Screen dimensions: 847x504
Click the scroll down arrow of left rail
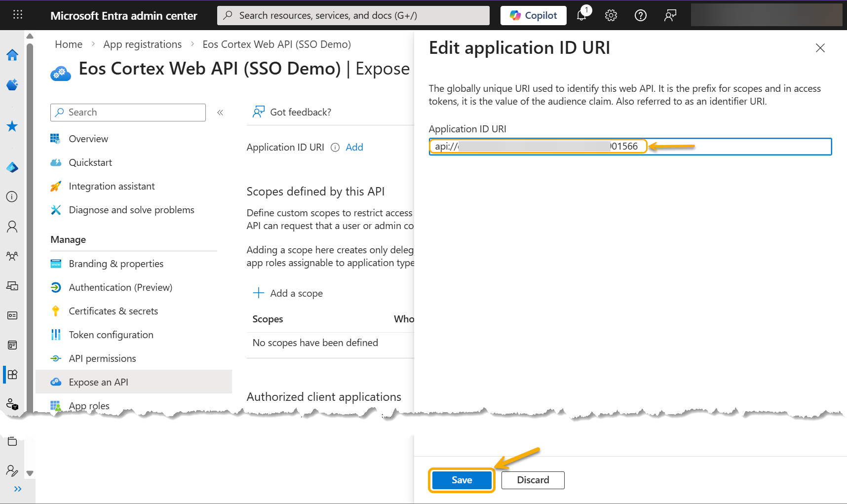(30, 473)
